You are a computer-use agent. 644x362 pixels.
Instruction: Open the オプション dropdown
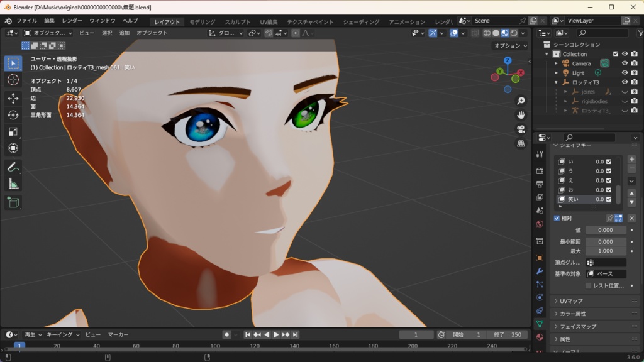click(x=510, y=45)
